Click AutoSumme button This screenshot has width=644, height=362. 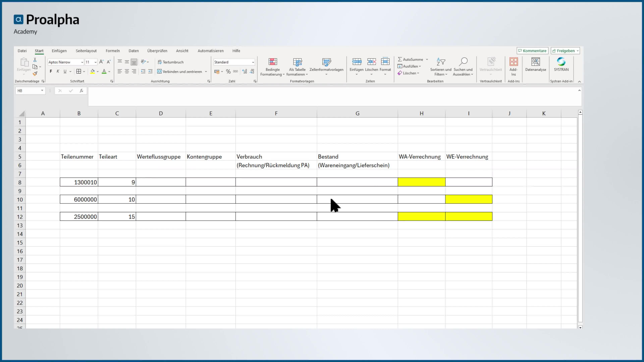[411, 59]
